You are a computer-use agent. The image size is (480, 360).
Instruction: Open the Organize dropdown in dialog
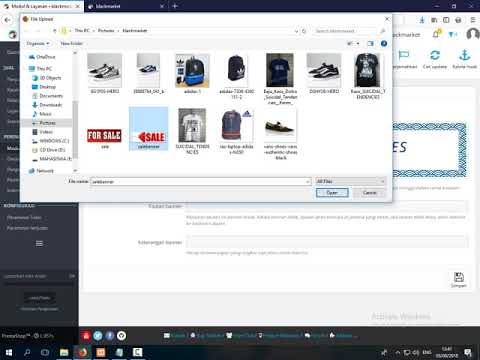coord(38,43)
